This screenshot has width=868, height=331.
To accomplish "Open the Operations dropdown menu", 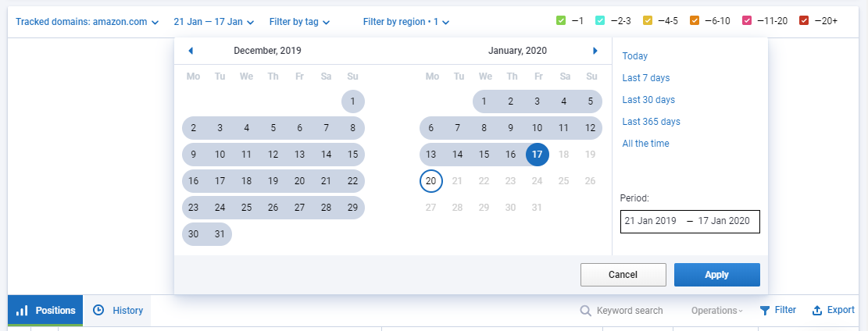I will (x=717, y=311).
